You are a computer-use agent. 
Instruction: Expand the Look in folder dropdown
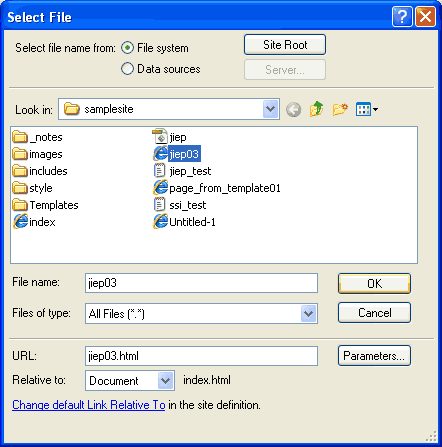coord(270,109)
